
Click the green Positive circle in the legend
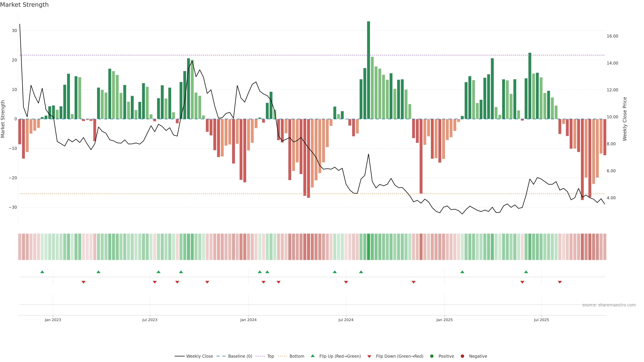432,356
